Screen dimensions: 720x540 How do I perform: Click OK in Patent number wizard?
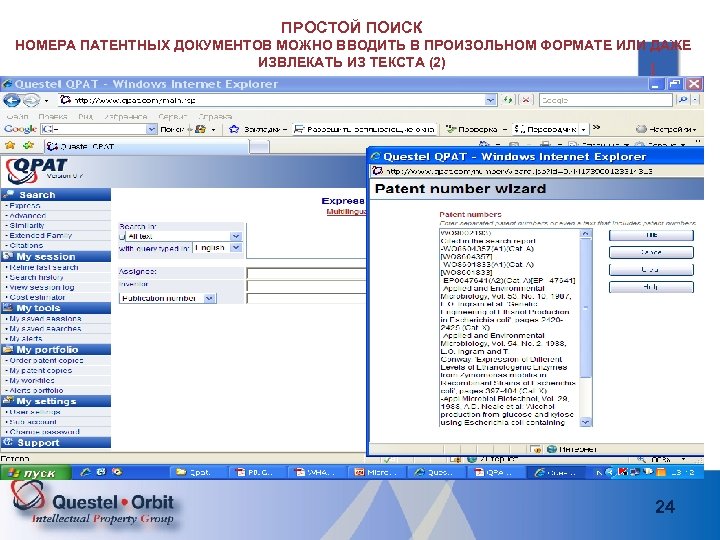click(x=651, y=235)
